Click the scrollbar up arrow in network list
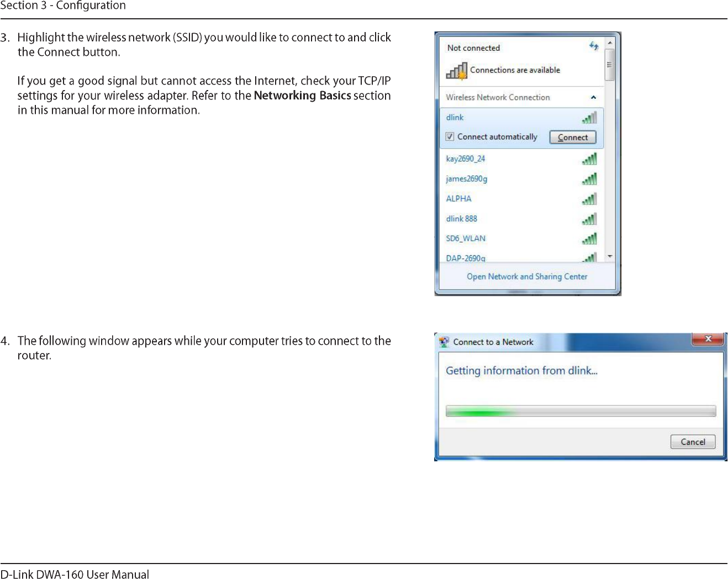The image size is (728, 579). click(610, 43)
